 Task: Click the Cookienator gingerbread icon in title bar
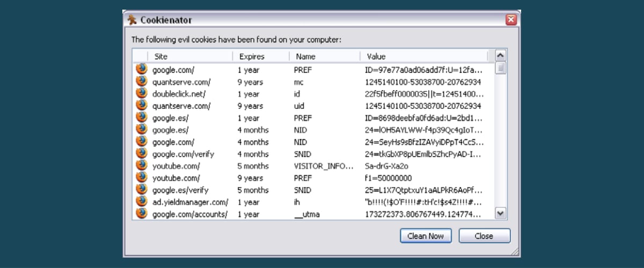click(x=132, y=20)
